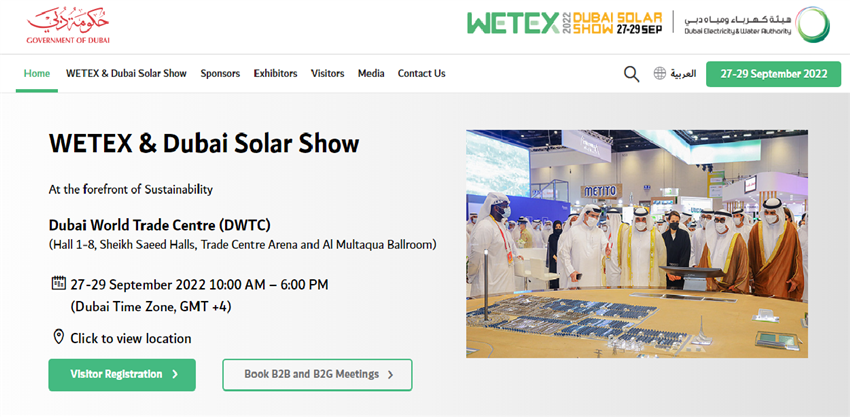
Task: Open the Government of Dubai logo
Action: point(68,25)
